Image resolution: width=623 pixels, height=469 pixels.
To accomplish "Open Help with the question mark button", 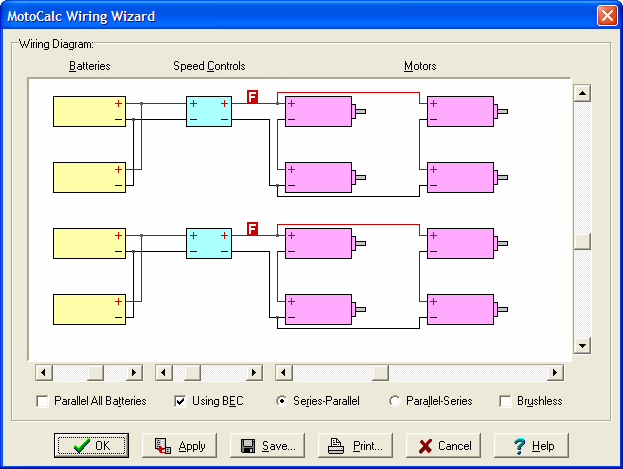I will [x=531, y=446].
